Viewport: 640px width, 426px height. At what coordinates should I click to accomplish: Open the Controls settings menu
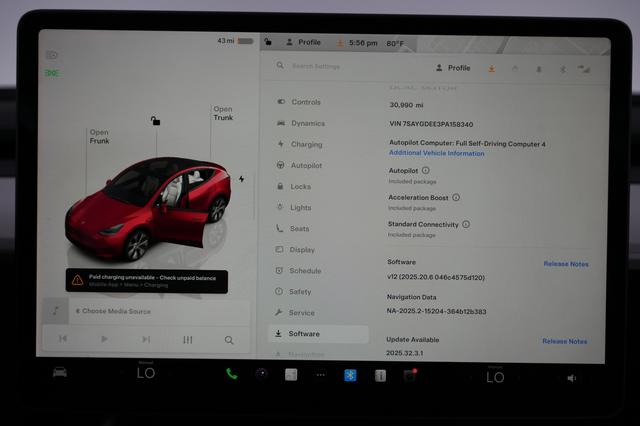[299, 102]
